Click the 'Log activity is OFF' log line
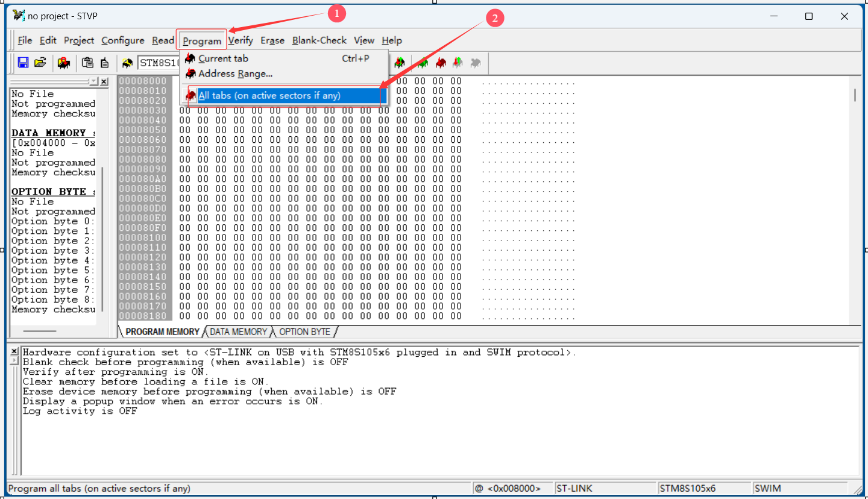868x499 pixels. (80, 411)
